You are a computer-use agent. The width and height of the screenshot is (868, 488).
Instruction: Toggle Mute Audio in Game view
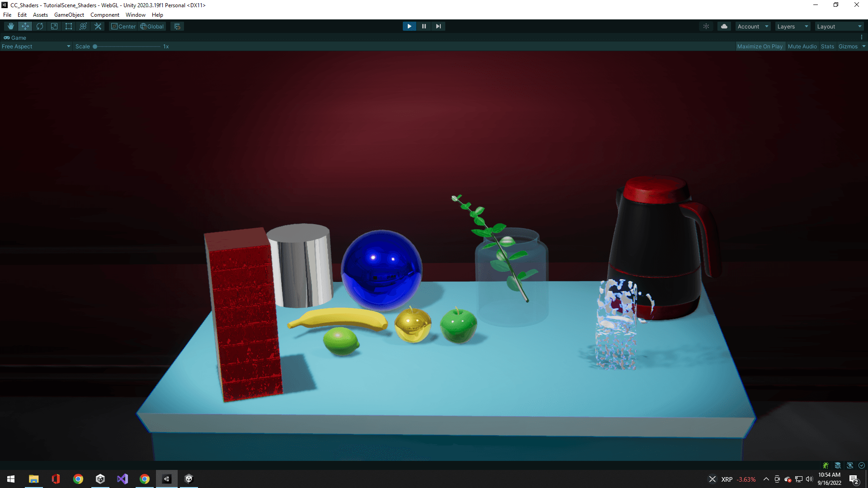[x=802, y=47]
